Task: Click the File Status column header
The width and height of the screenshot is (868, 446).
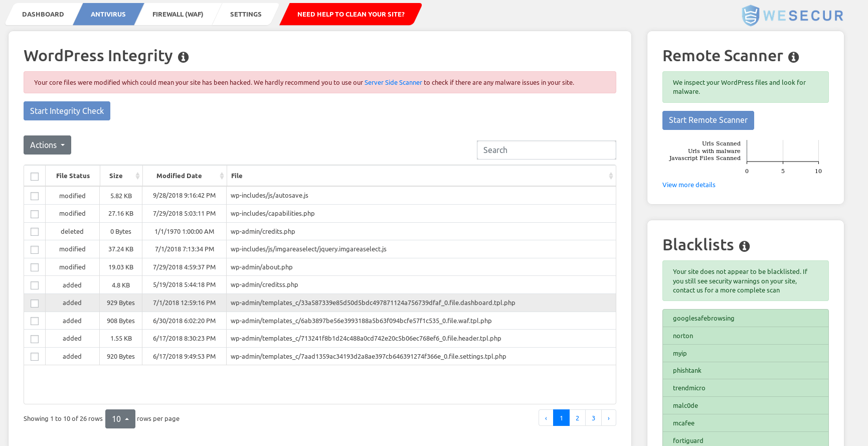Action: (x=73, y=176)
